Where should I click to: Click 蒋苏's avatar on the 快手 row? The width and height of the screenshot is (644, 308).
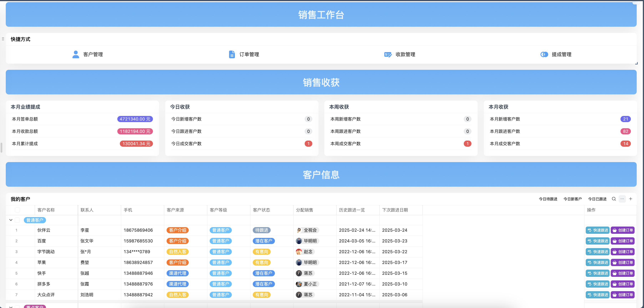pos(299,273)
